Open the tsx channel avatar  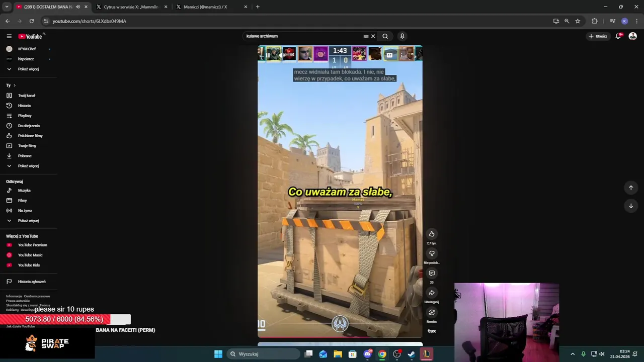click(432, 331)
